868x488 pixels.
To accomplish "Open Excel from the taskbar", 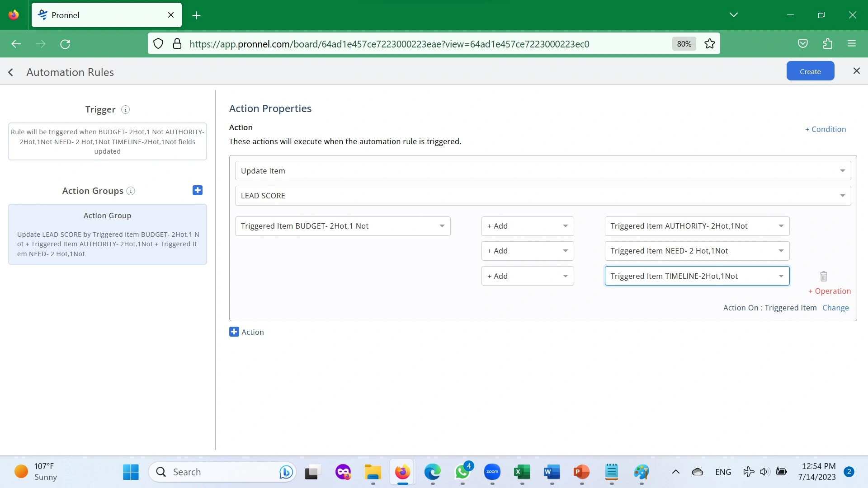I will pos(522,472).
